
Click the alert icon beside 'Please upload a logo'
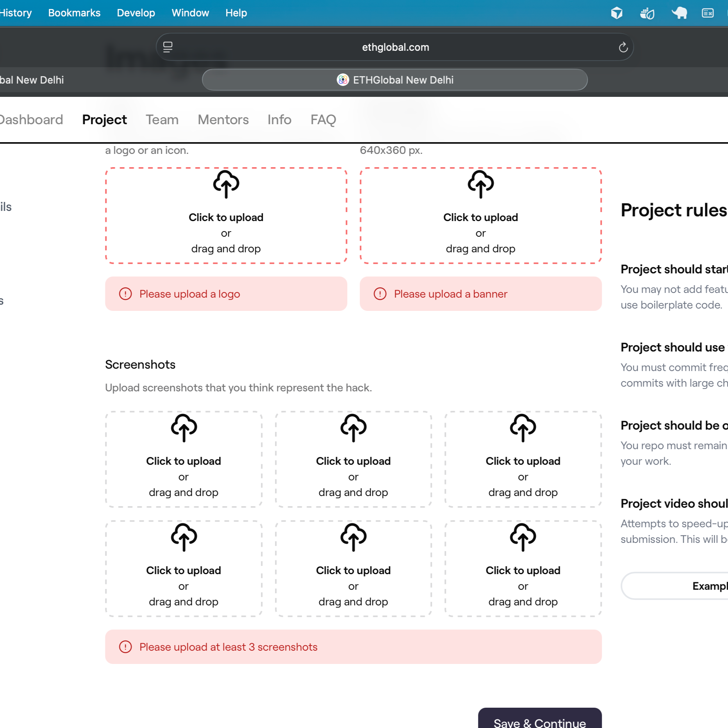coord(125,294)
